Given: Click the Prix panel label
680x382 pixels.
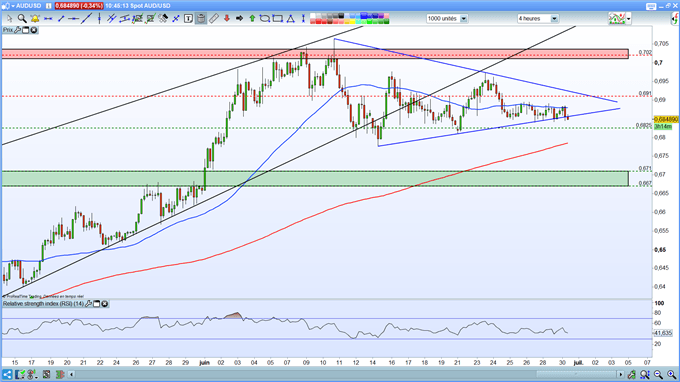Looking at the screenshot, I should click(x=8, y=30).
